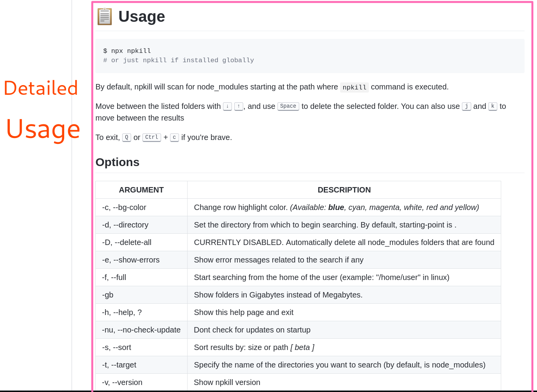Click the '-v, --version' argument cell

[141, 382]
